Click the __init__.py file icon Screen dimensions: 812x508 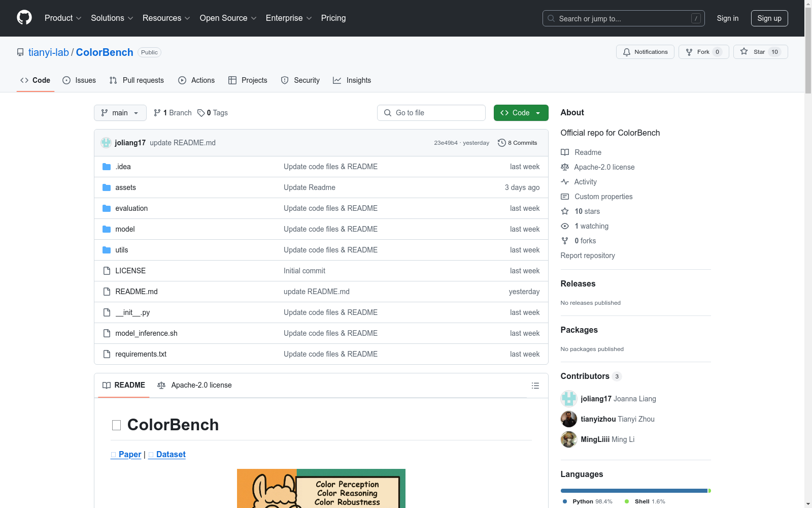tap(107, 312)
